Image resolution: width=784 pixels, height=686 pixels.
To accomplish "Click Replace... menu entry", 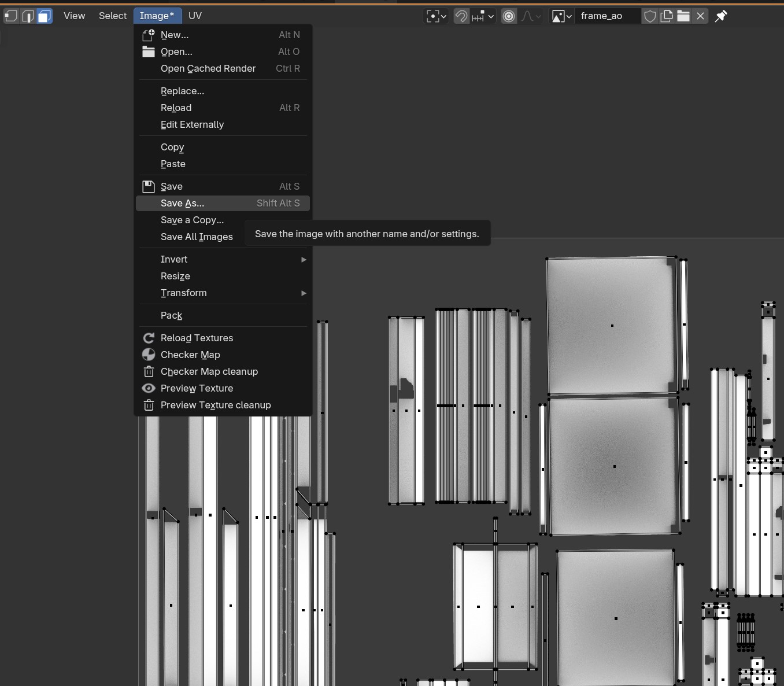I will (x=223, y=91).
